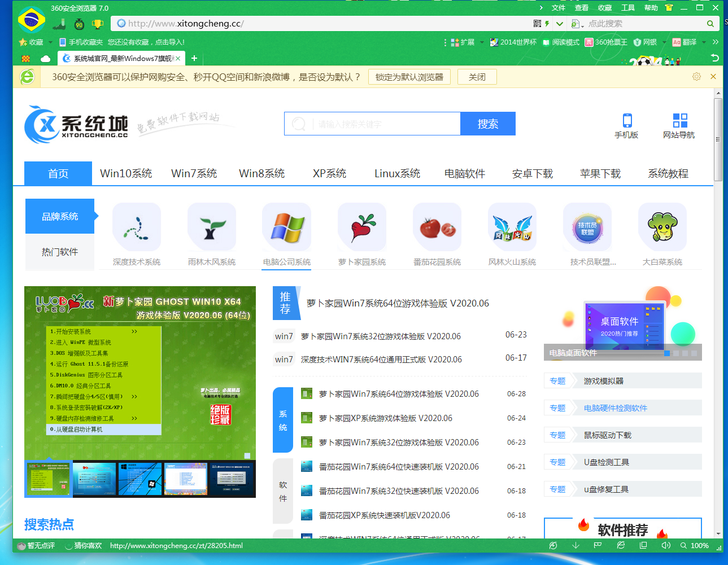The height and width of the screenshot is (565, 728).
Task: Open the 帮助 menu
Action: click(651, 8)
